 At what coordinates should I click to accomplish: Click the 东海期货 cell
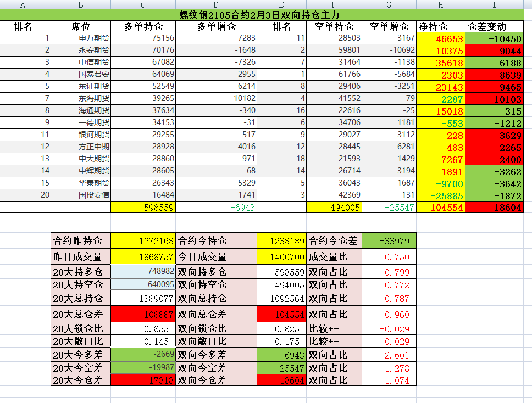click(81, 99)
